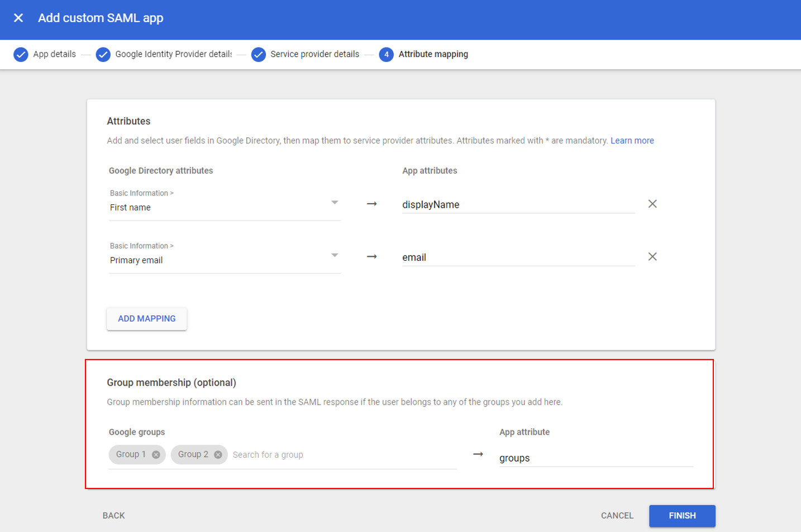Remove the Group 1 chip
The height and width of the screenshot is (532, 801).
pyautogui.click(x=156, y=454)
